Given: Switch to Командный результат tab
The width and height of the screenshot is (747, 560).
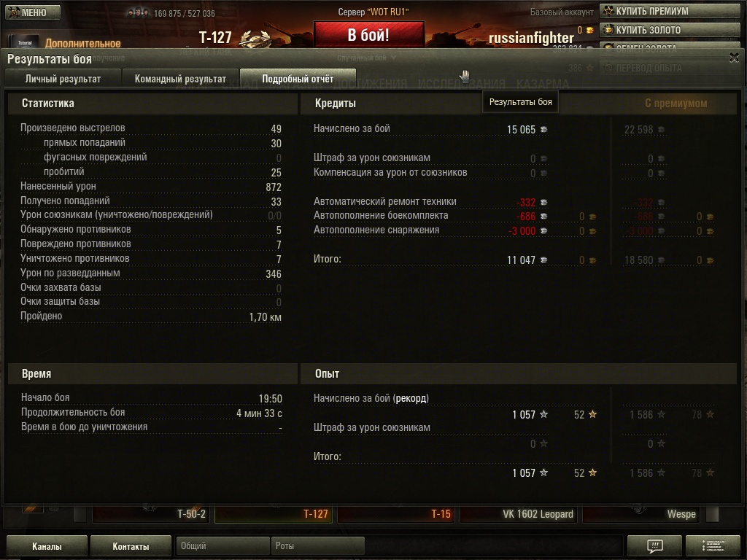Looking at the screenshot, I should coord(180,79).
